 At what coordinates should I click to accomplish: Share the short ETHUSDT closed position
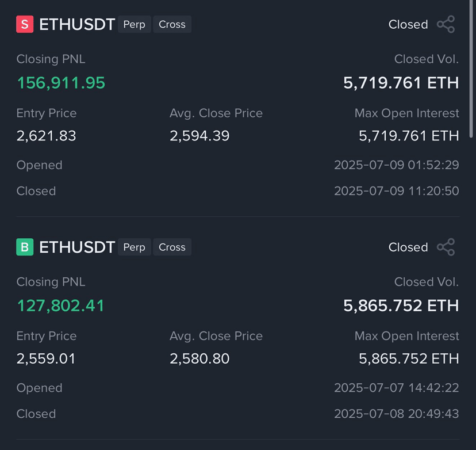(446, 24)
